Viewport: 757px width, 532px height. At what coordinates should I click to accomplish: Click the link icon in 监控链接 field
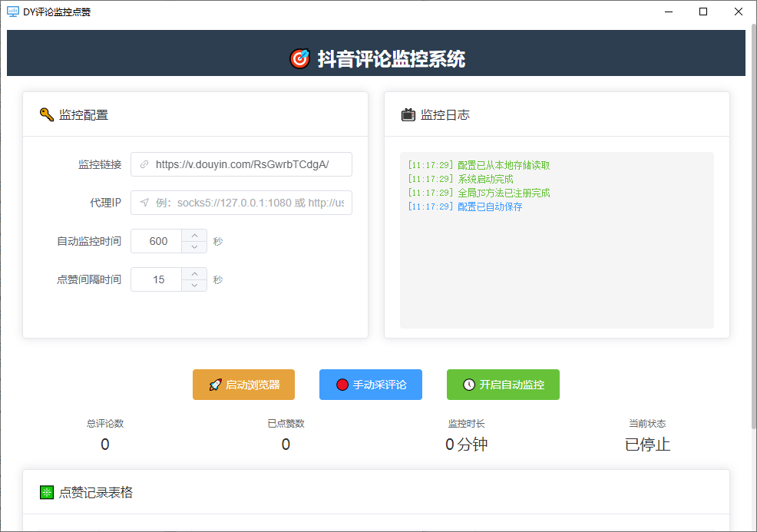click(144, 164)
